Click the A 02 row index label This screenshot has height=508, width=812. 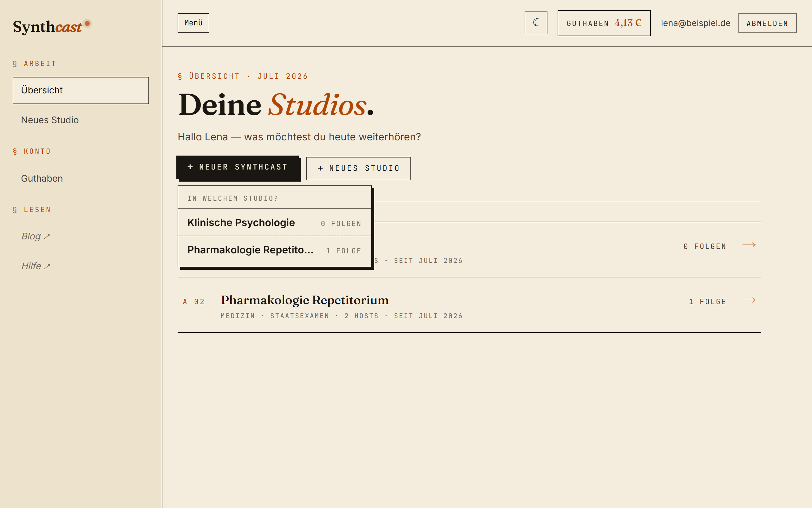click(x=194, y=302)
